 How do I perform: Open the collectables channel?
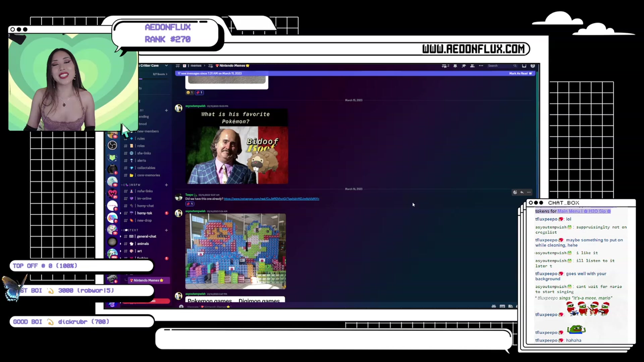tap(146, 168)
